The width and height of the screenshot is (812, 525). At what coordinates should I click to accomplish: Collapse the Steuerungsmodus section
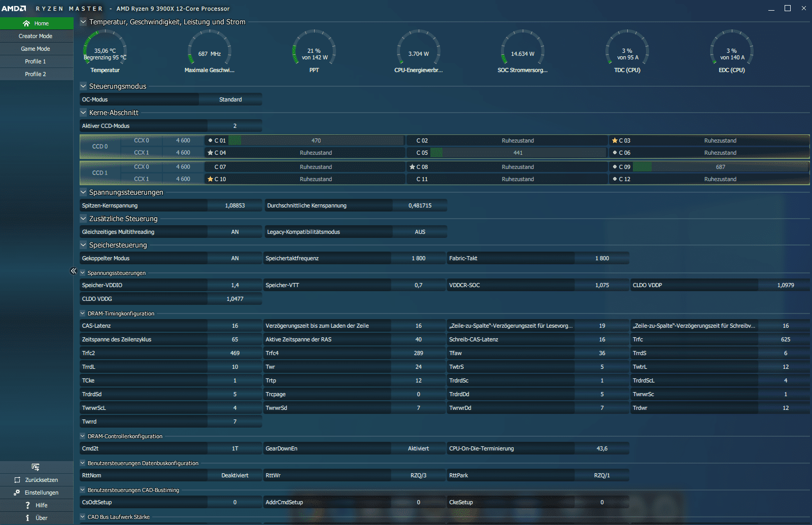(83, 86)
